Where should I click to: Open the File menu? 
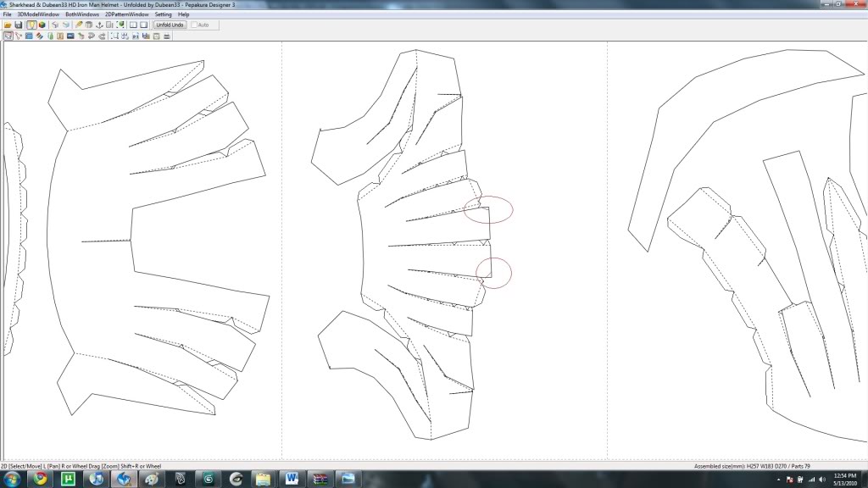pos(7,14)
